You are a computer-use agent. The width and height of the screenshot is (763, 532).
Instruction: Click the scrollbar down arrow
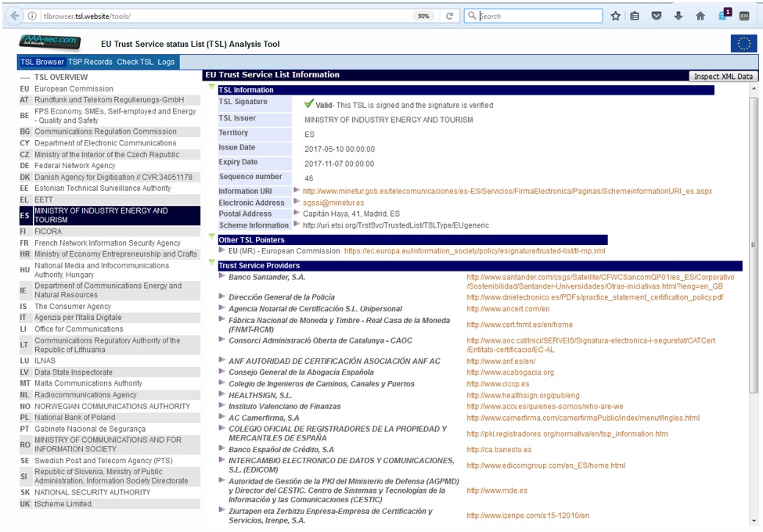pyautogui.click(x=754, y=521)
